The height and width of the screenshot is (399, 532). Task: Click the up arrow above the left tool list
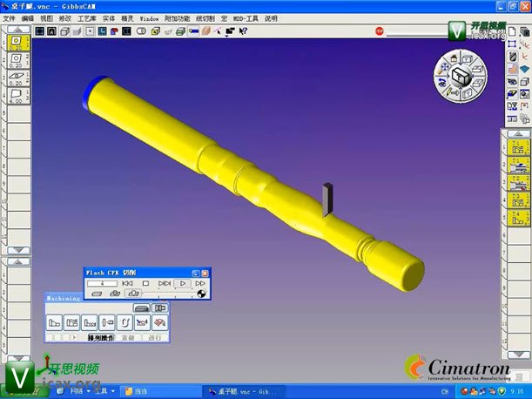coord(18,30)
